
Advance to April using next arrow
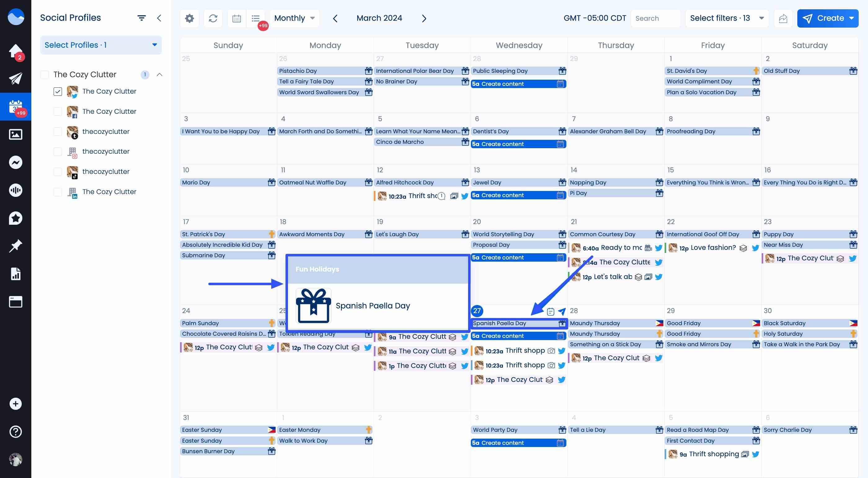pyautogui.click(x=424, y=18)
